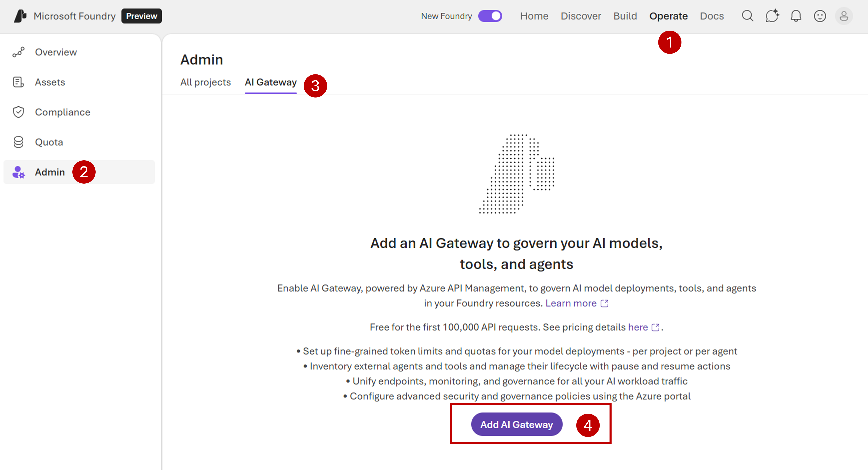Viewport: 868px width, 470px height.
Task: Open Copilot assistant sparkle icon
Action: pyautogui.click(x=772, y=16)
